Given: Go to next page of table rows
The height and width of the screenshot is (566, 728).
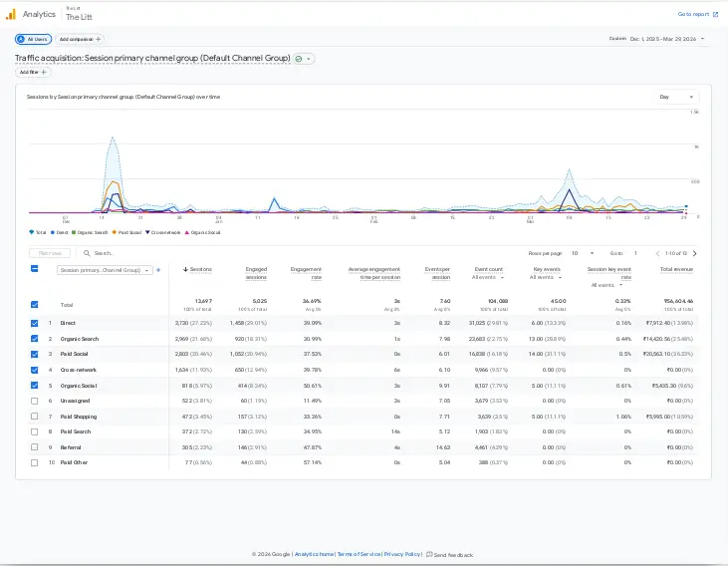Looking at the screenshot, I should [694, 254].
